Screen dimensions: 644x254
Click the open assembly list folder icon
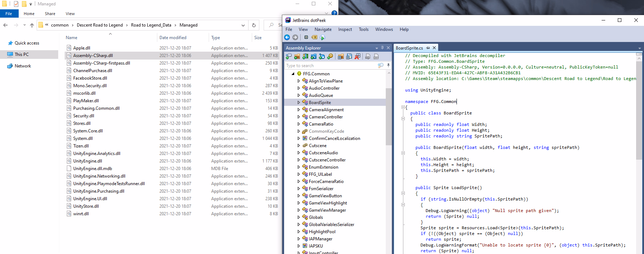(340, 56)
